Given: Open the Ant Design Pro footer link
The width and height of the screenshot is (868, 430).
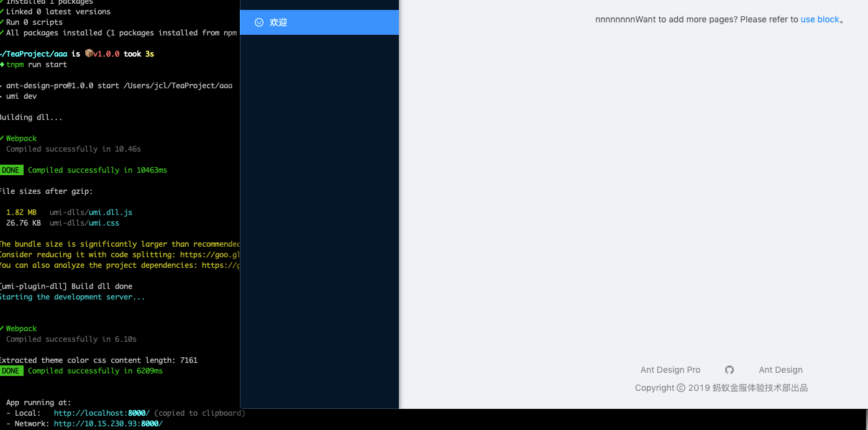Looking at the screenshot, I should coord(670,370).
